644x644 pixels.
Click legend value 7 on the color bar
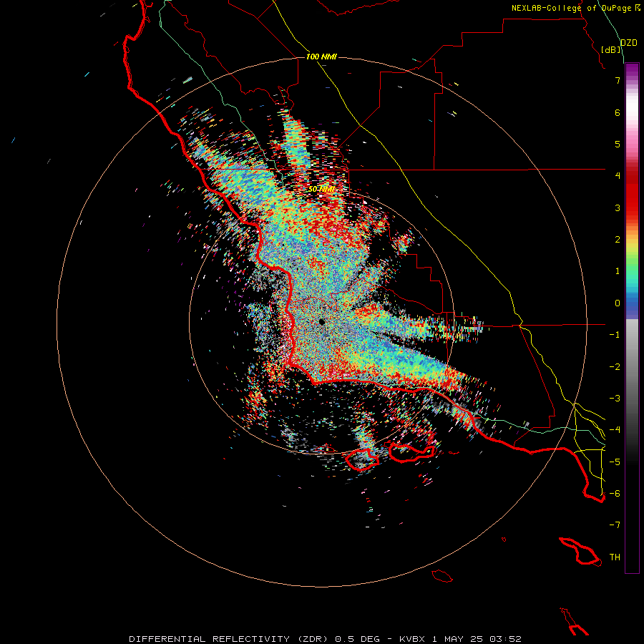click(x=618, y=80)
